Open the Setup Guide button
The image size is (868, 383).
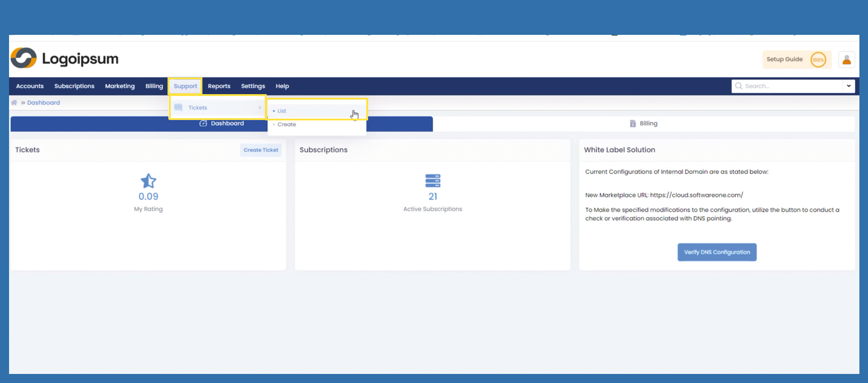pyautogui.click(x=784, y=59)
